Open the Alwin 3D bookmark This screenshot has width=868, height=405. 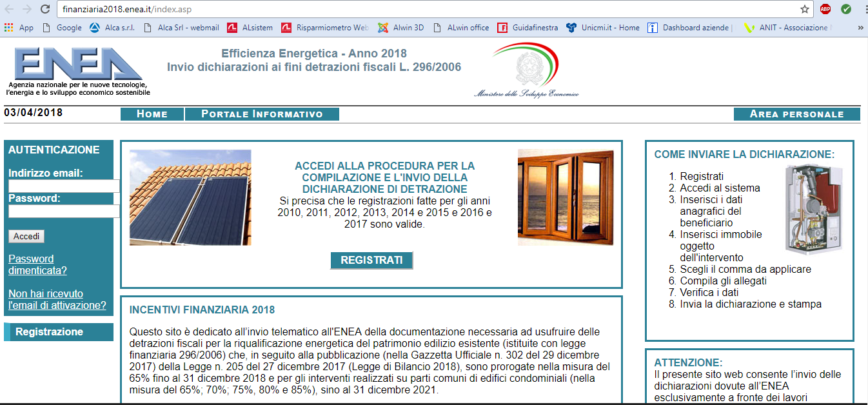[x=400, y=28]
